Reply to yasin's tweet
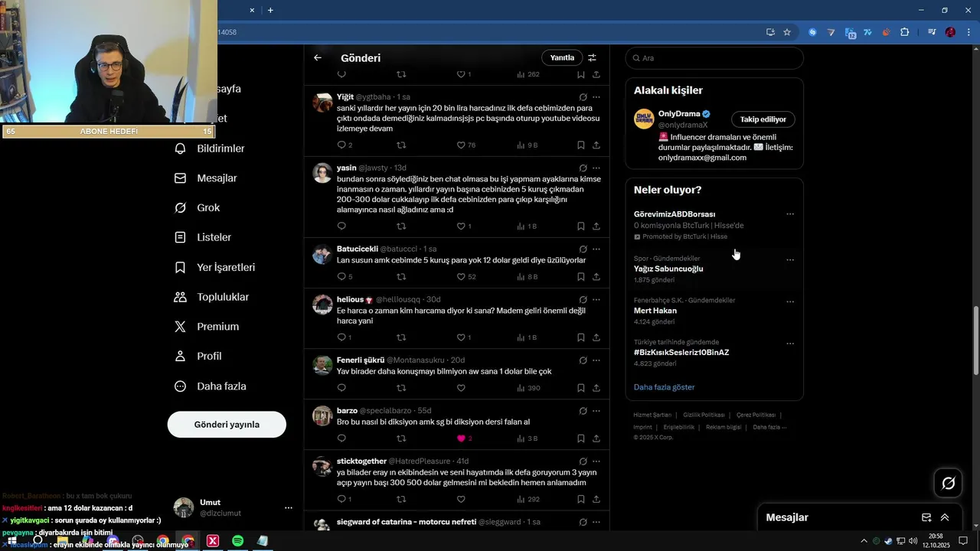 click(341, 226)
